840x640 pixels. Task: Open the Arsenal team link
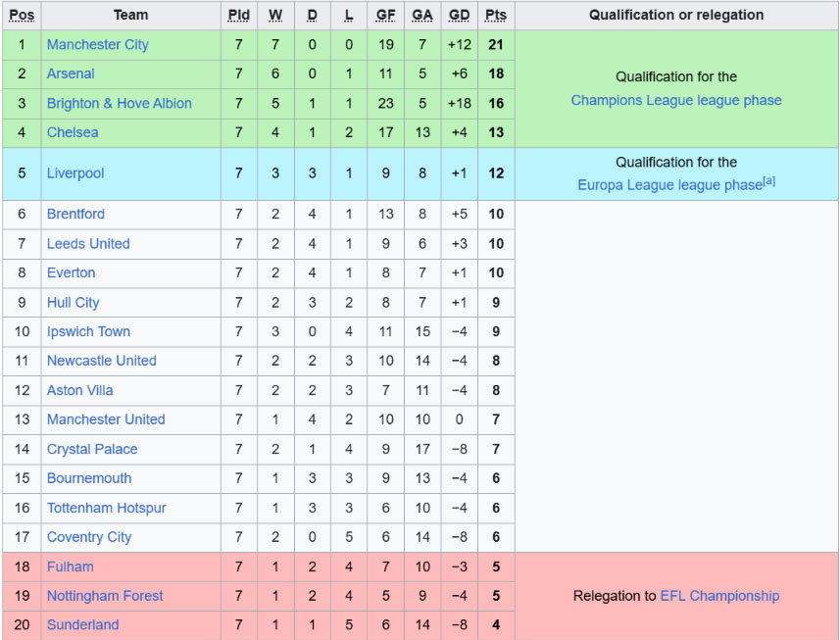(71, 74)
